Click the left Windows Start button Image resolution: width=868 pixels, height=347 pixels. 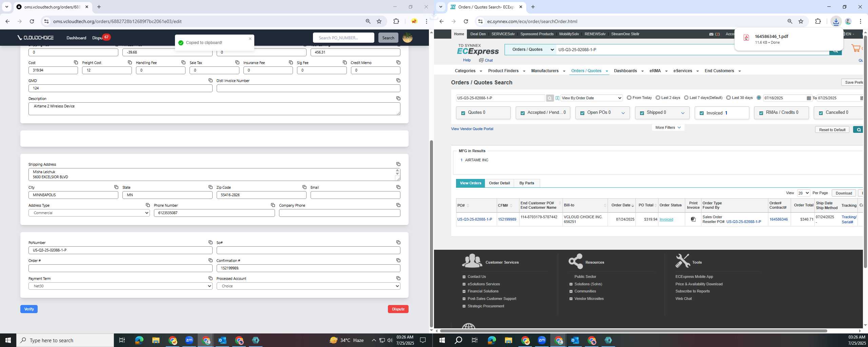click(x=8, y=340)
